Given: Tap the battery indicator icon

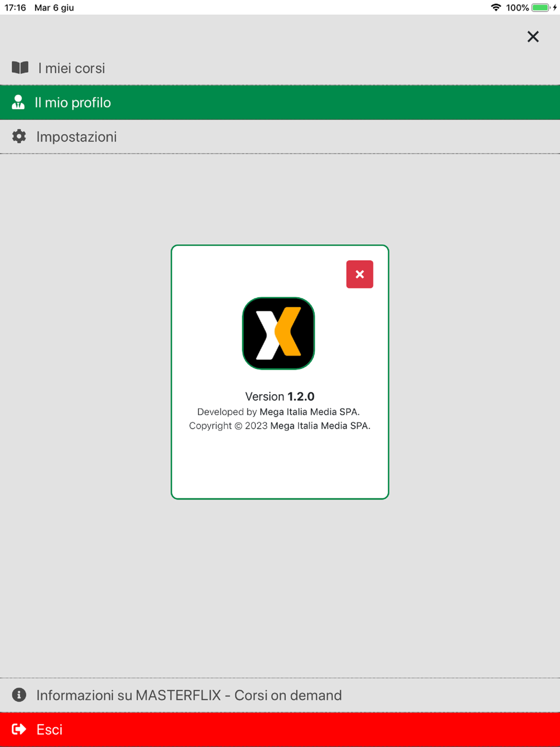Looking at the screenshot, I should pyautogui.click(x=542, y=7).
